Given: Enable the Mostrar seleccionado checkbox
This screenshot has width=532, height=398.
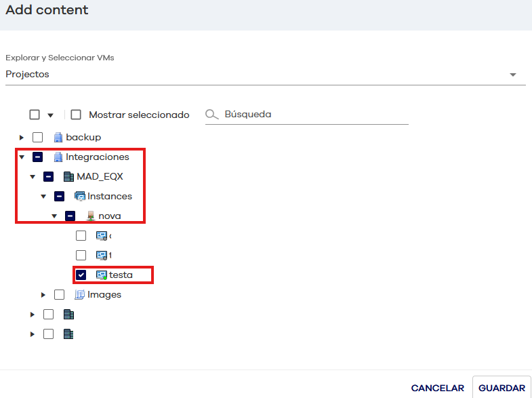Looking at the screenshot, I should click(x=76, y=115).
